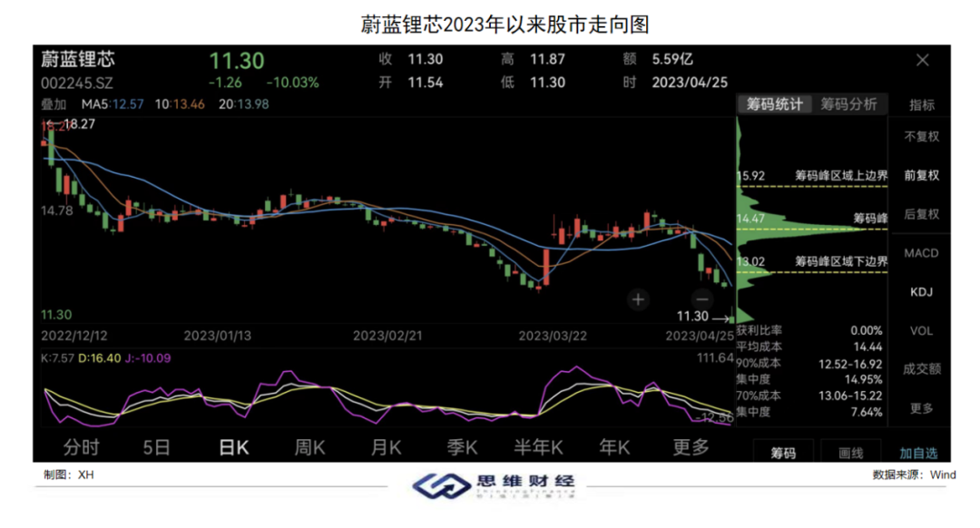This screenshot has height=528, width=980.
Task: Click the MA5 value 12.57
Action: pos(128,104)
